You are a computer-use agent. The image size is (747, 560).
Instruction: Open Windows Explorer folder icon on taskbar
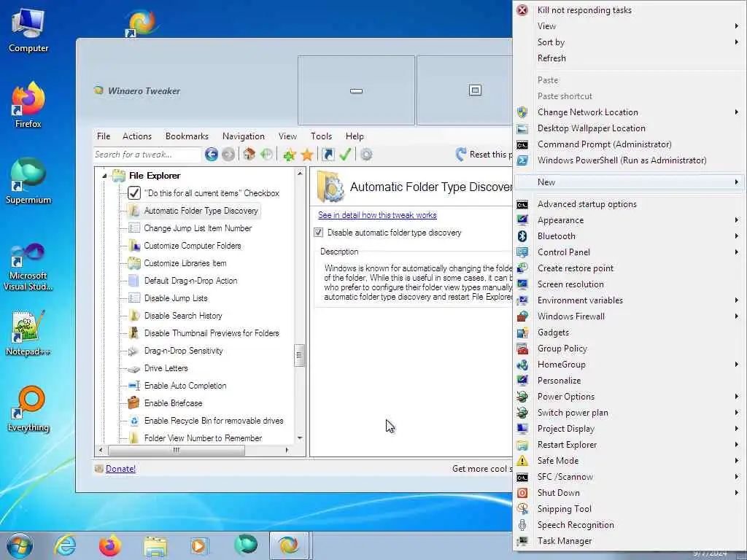point(155,545)
